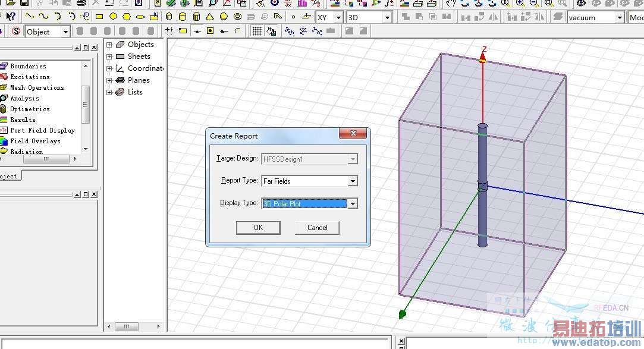Select Analysis in the project tree

tap(24, 98)
